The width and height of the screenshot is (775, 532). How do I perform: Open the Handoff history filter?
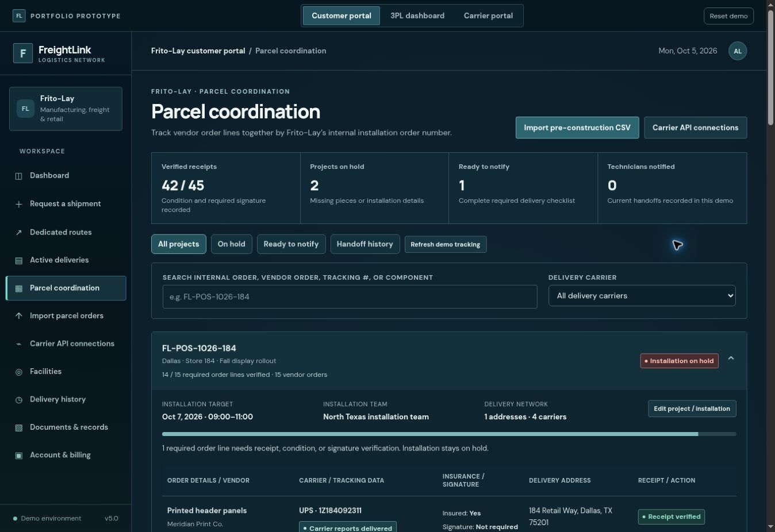[x=365, y=244]
